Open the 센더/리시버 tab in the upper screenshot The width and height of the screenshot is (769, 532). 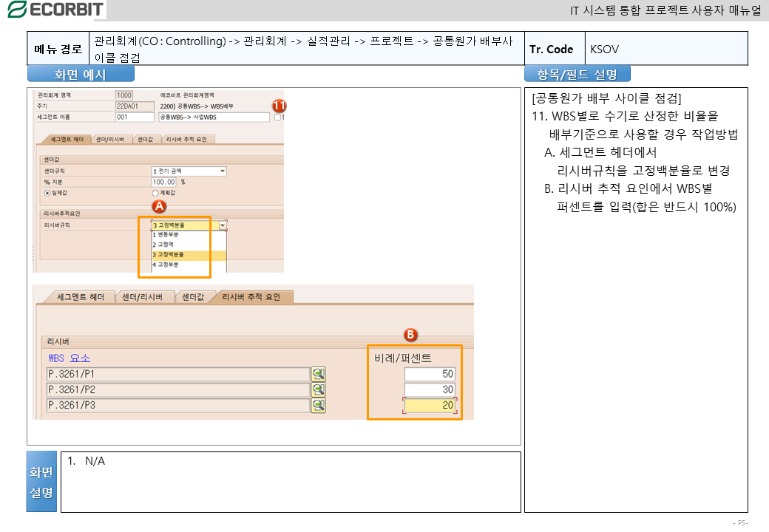112,139
